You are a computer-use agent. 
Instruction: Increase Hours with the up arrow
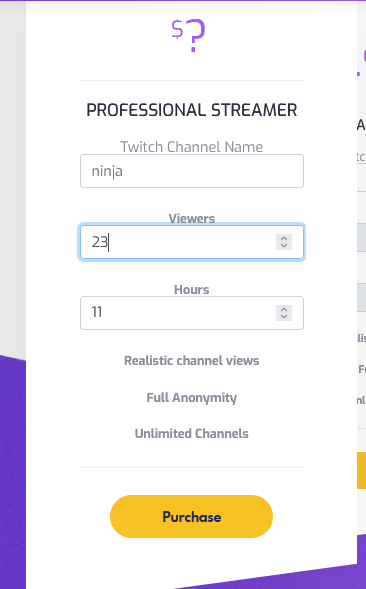pos(284,310)
